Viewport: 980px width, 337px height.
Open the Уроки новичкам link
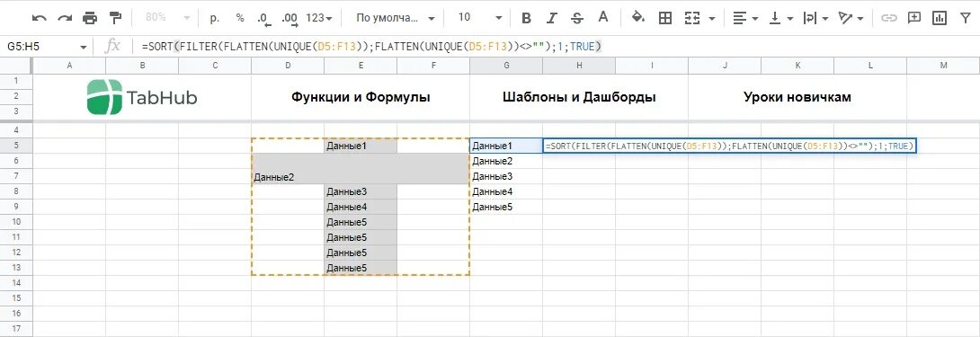(797, 97)
